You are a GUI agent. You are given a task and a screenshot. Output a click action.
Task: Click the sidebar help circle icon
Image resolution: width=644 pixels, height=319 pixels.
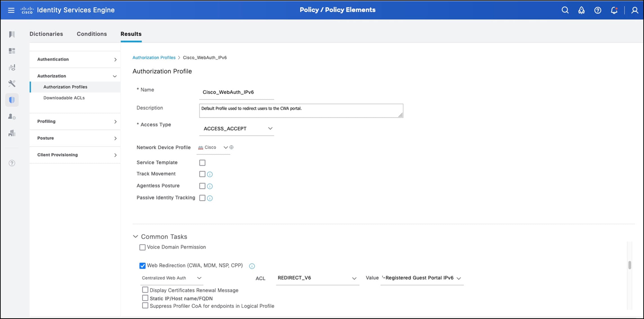point(12,163)
